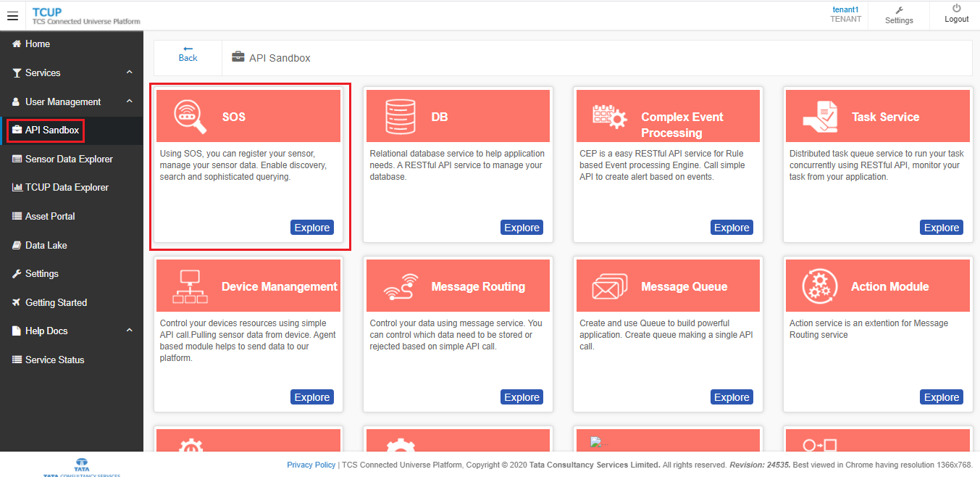Click the Message Routing wifi path icon
This screenshot has width=980, height=477.
point(401,286)
